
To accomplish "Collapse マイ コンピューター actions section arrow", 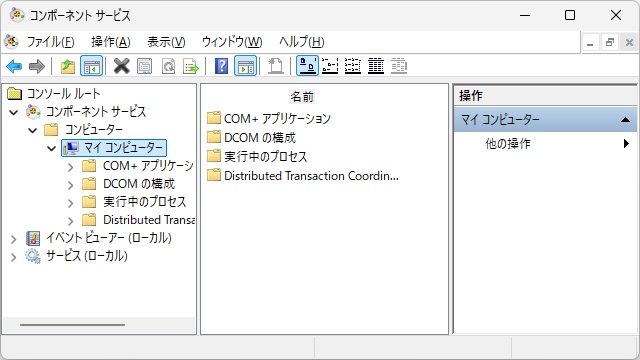I will coord(625,120).
